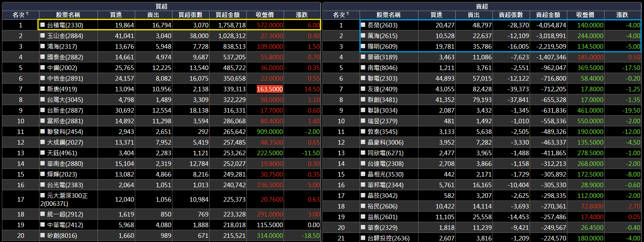Open stock name 台驊投控(2636)

pyautogui.click(x=388, y=238)
